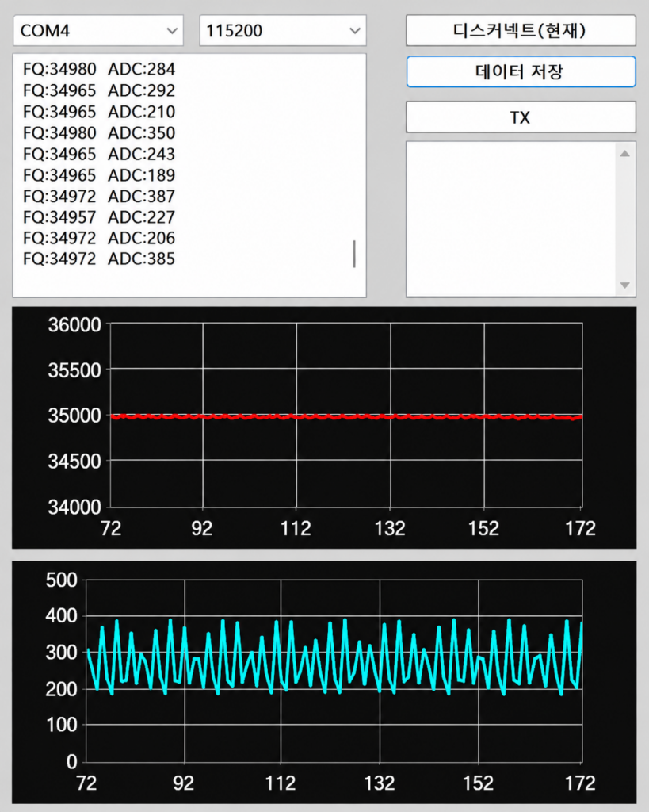649x812 pixels.
Task: Click x-axis label 132 in ADC chart
Action: tap(380, 783)
